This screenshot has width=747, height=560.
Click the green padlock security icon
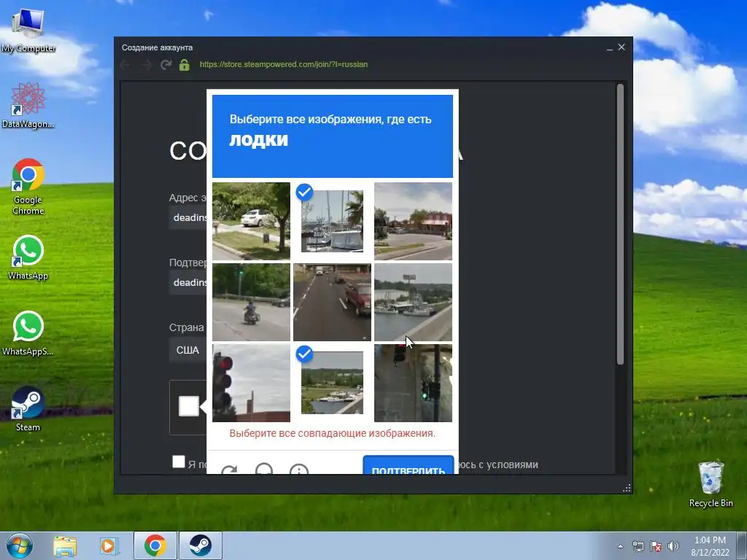(x=185, y=65)
